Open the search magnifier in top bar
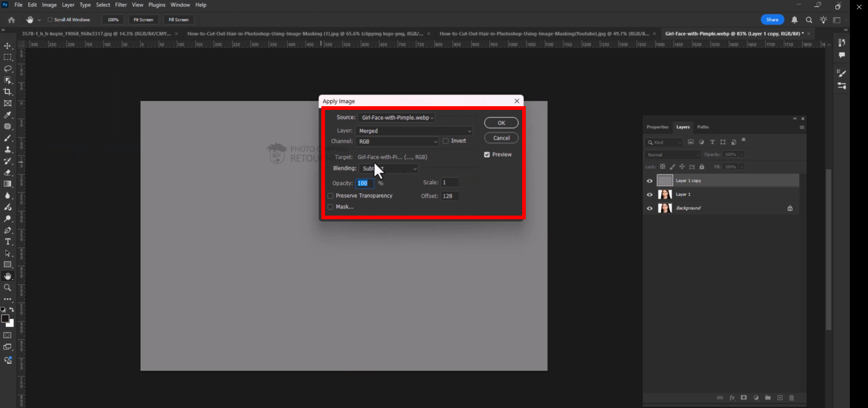 click(x=809, y=20)
